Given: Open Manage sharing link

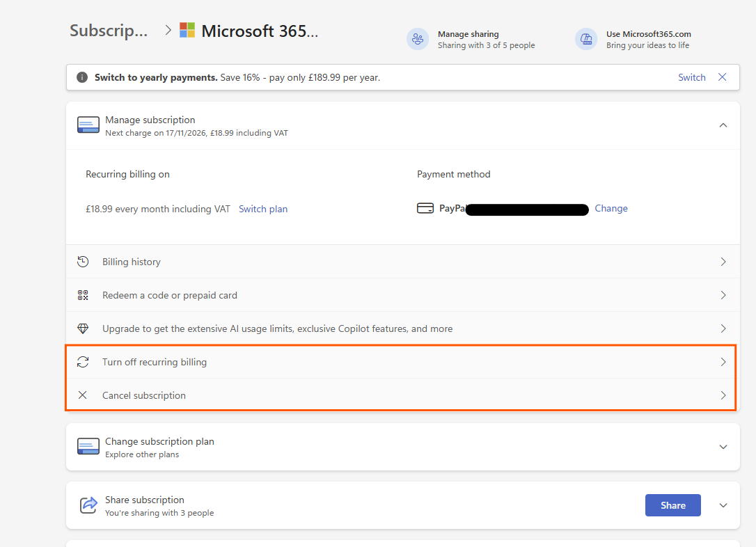Looking at the screenshot, I should pos(468,33).
